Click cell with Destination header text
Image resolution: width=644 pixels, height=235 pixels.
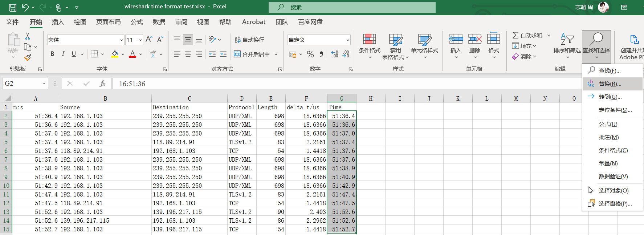click(x=189, y=107)
